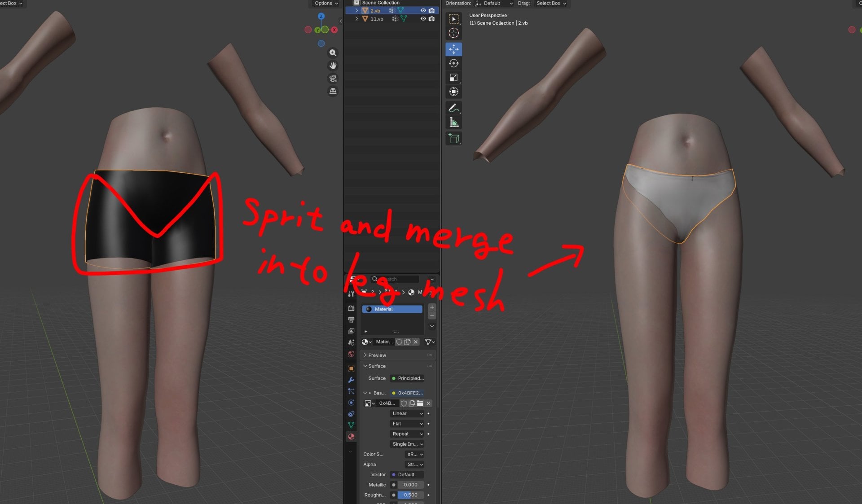This screenshot has width=862, height=504.
Task: Open the Orientation Default dropdown
Action: (494, 4)
